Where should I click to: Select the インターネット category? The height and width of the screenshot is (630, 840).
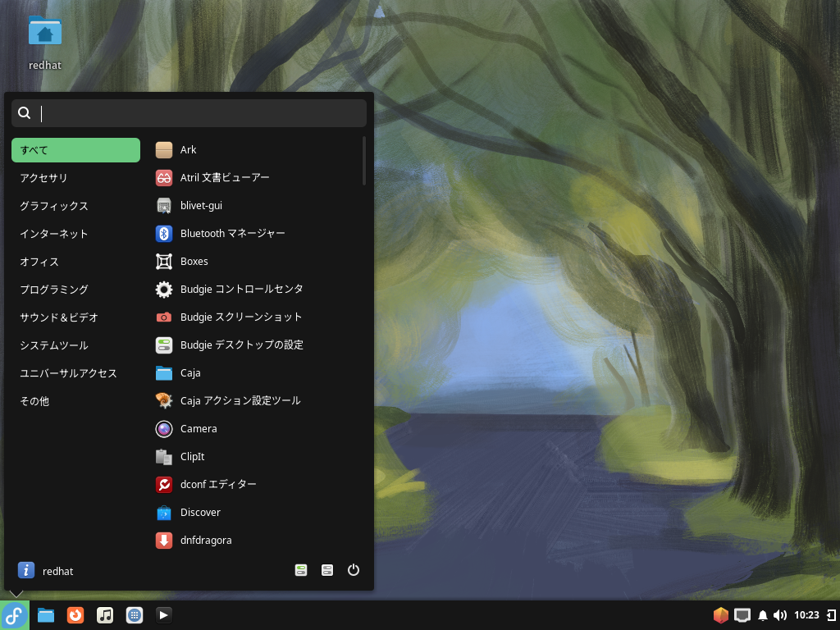click(75, 234)
